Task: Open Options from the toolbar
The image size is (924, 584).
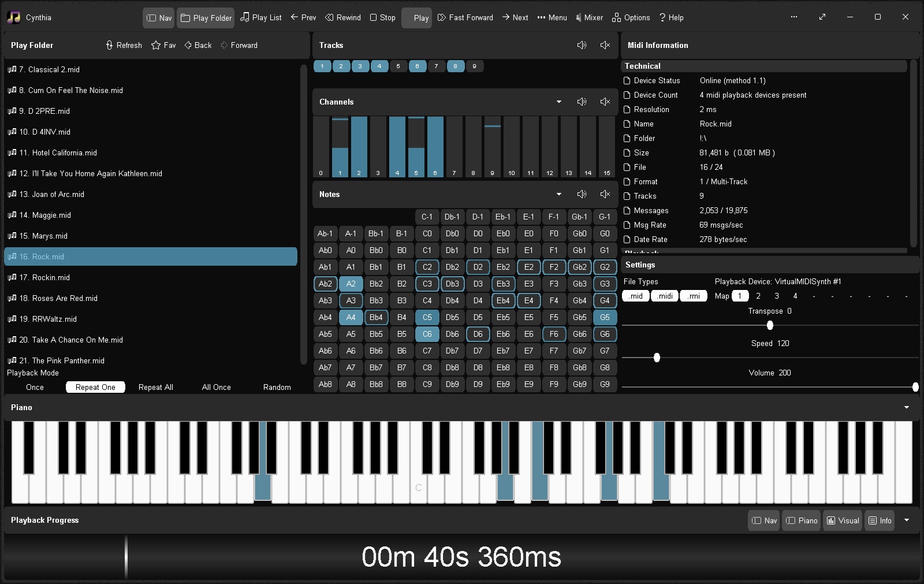Action: pos(631,17)
